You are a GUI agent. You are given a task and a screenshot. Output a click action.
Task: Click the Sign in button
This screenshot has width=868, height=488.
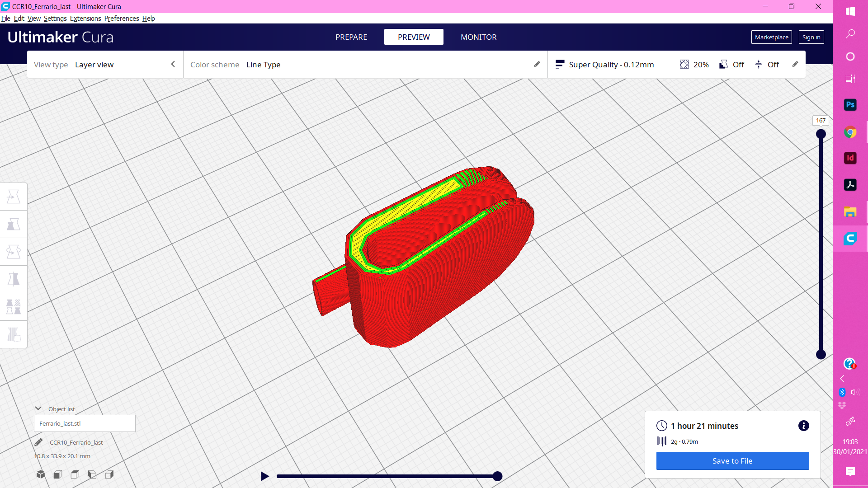(811, 37)
